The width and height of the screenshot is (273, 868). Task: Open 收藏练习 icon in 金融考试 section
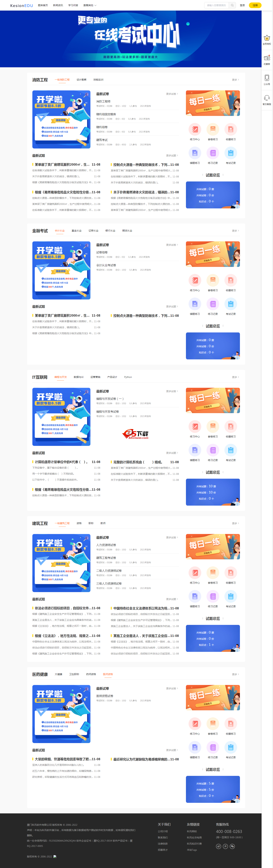coord(231,280)
